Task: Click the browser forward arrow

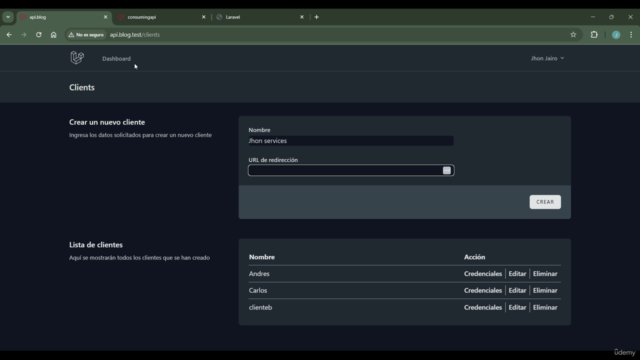Action: (x=24, y=35)
